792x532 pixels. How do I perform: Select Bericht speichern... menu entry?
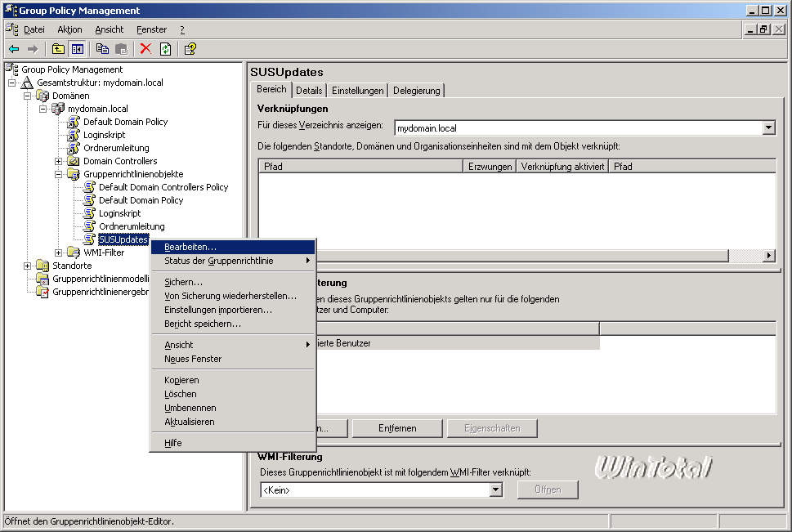[233, 324]
